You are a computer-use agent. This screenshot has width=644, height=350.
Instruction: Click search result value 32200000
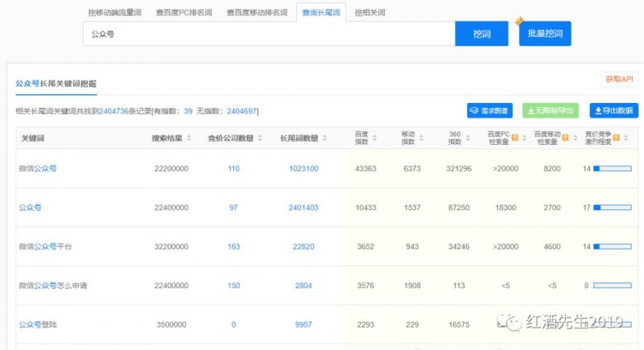tap(171, 246)
